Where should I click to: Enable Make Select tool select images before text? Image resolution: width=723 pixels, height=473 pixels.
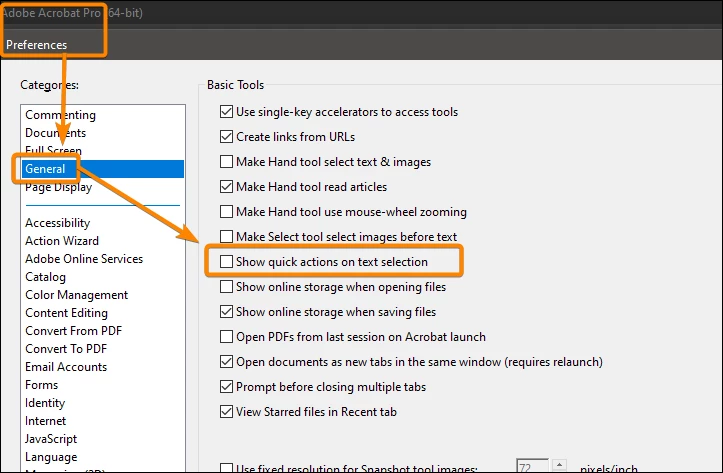(226, 236)
